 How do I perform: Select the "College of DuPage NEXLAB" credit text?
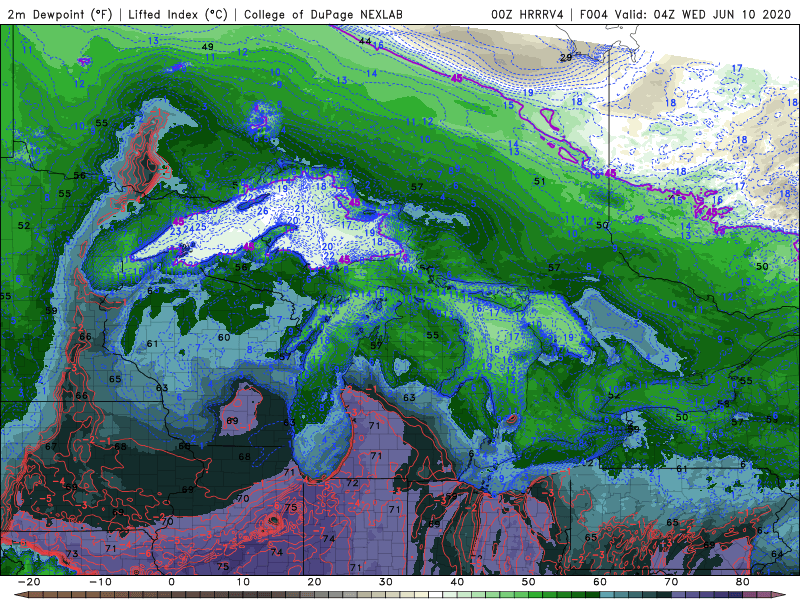coord(323,14)
